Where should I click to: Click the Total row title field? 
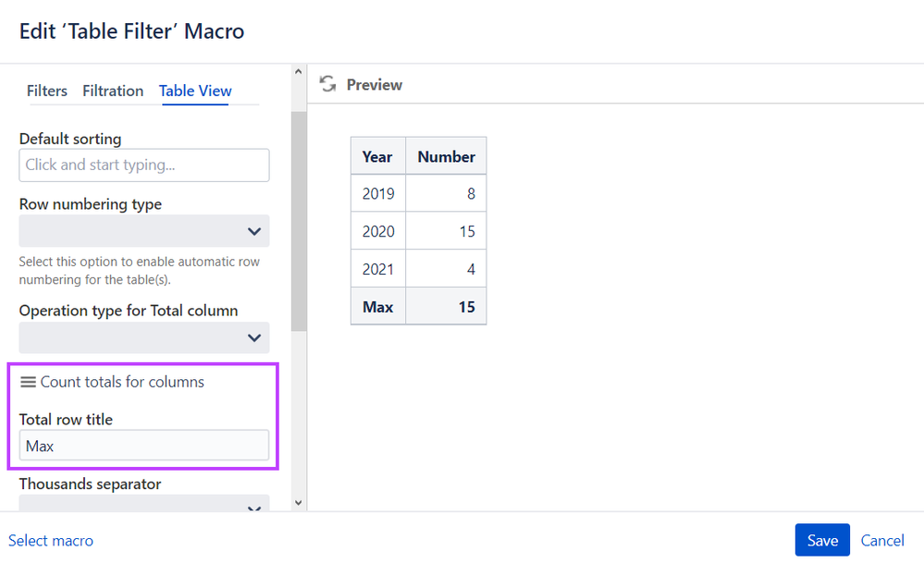[x=143, y=446]
